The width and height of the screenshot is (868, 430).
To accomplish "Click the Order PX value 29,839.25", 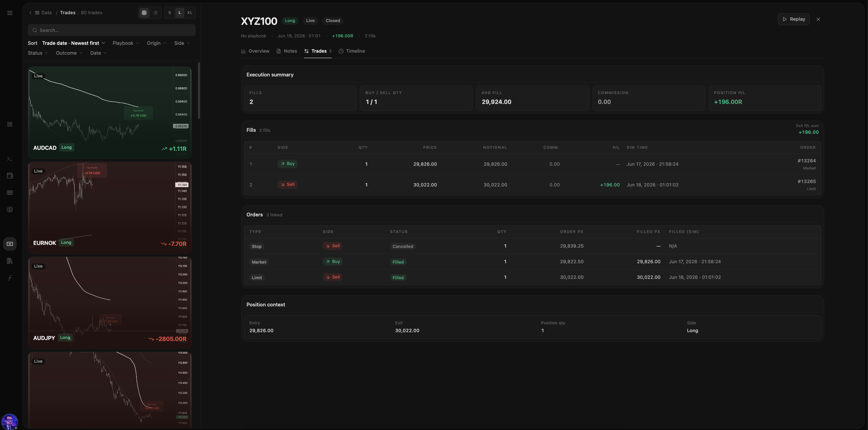I will [x=572, y=246].
